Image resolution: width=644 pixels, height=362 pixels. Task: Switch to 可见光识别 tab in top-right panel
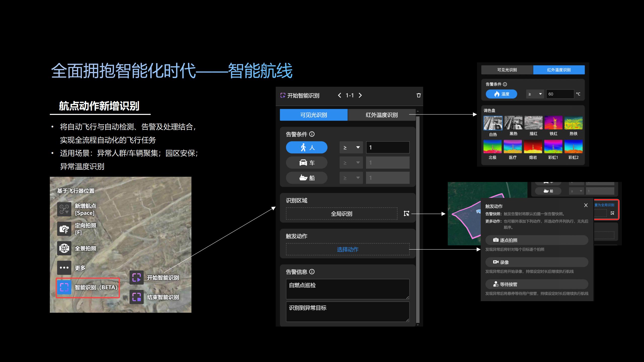point(507,70)
